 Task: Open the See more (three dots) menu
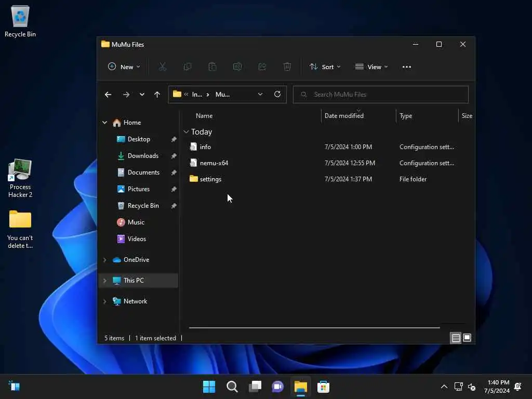point(406,67)
